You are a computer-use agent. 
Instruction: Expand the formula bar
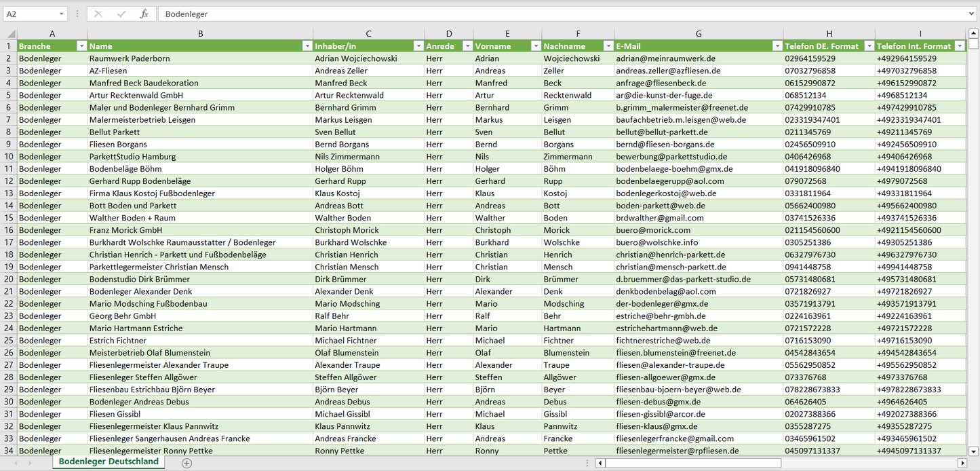[x=973, y=14]
